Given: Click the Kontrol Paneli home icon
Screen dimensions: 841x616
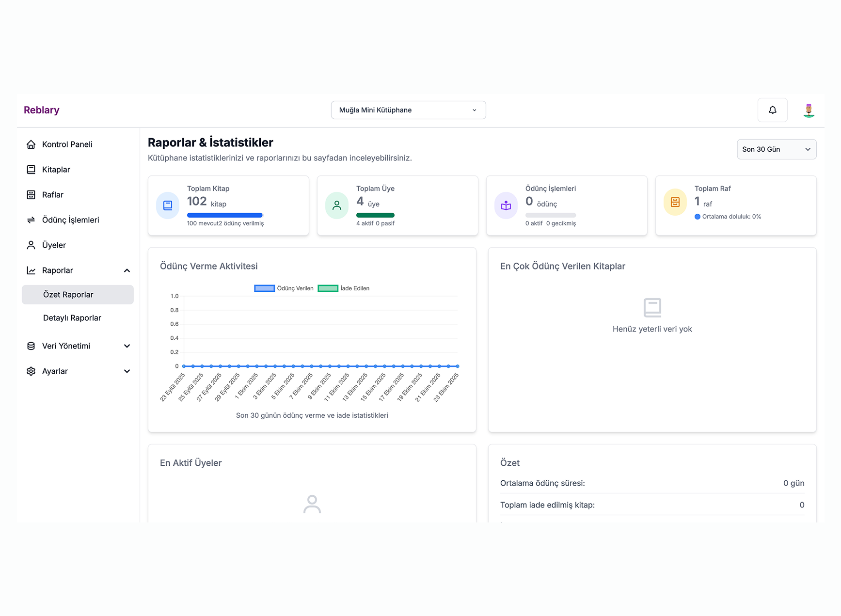Looking at the screenshot, I should point(31,144).
